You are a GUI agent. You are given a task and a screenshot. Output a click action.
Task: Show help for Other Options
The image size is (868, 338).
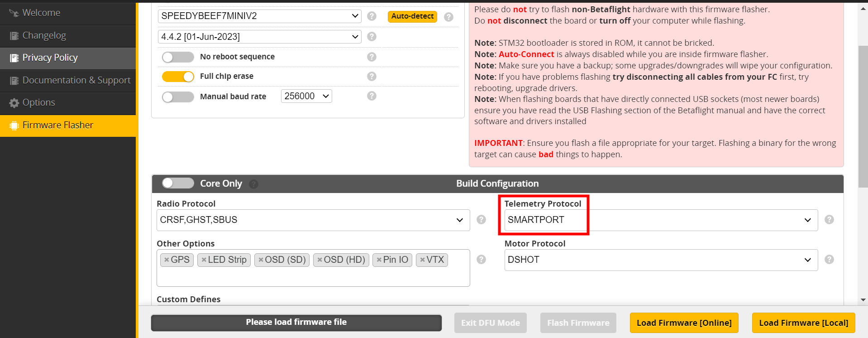coord(481,260)
